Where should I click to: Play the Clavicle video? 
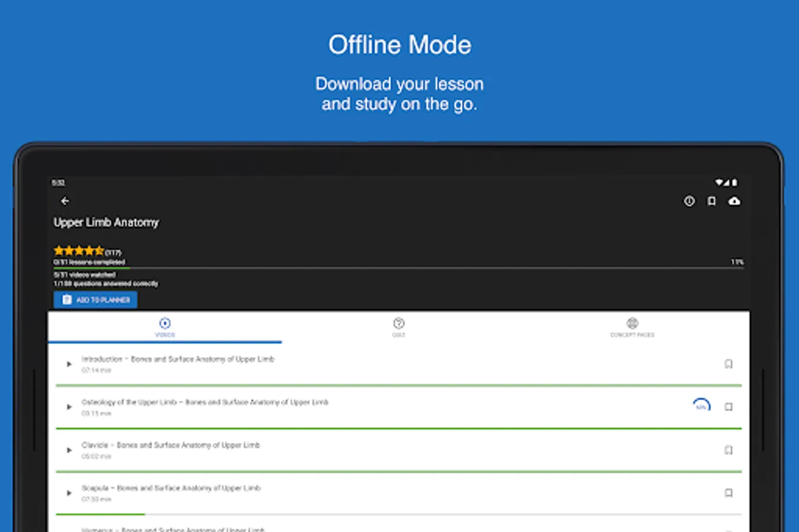point(69,450)
